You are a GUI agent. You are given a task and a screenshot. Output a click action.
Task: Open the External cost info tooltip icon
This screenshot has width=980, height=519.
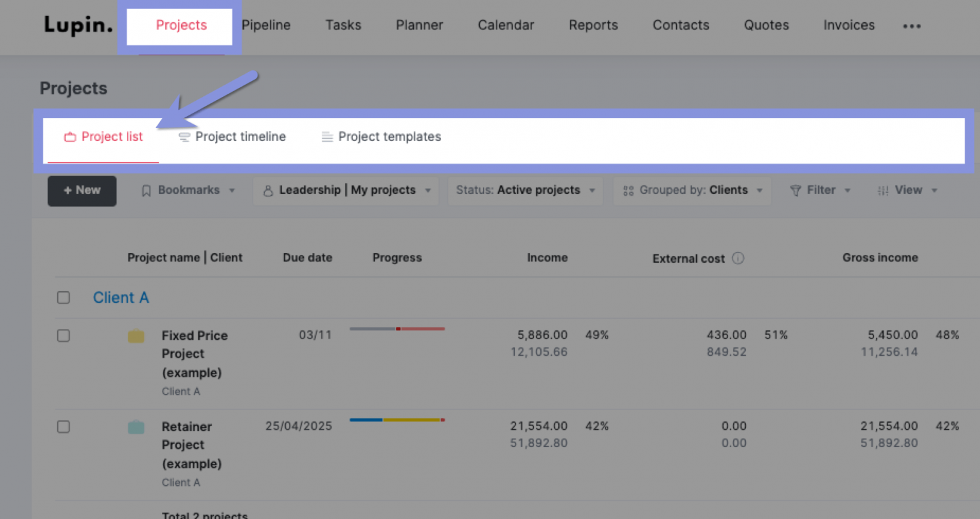(x=738, y=258)
